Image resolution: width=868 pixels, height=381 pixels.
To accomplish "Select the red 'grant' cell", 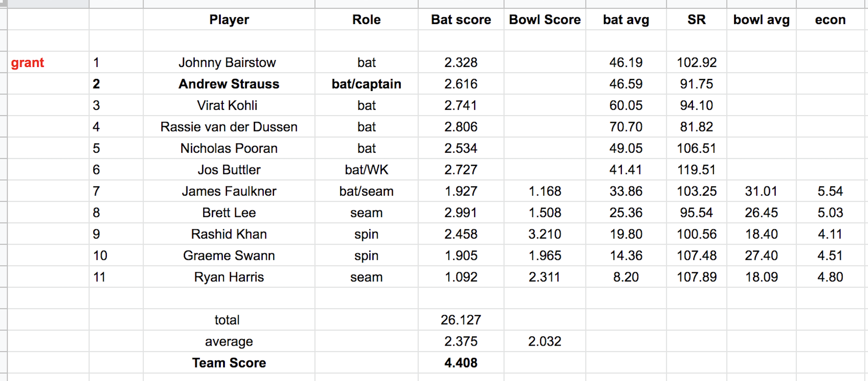I will [x=27, y=62].
